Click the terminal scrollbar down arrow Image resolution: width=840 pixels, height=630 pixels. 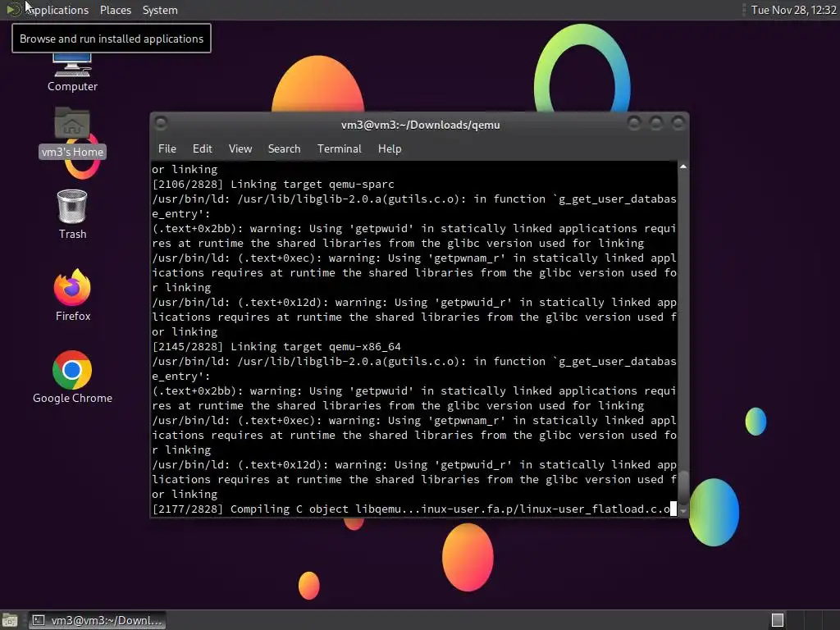pyautogui.click(x=683, y=511)
